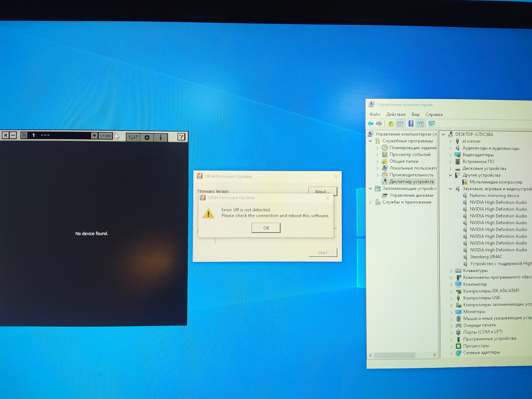This screenshot has width=532, height=399.
Task: Click the STORE button in dspMixFx
Action: pos(106,136)
